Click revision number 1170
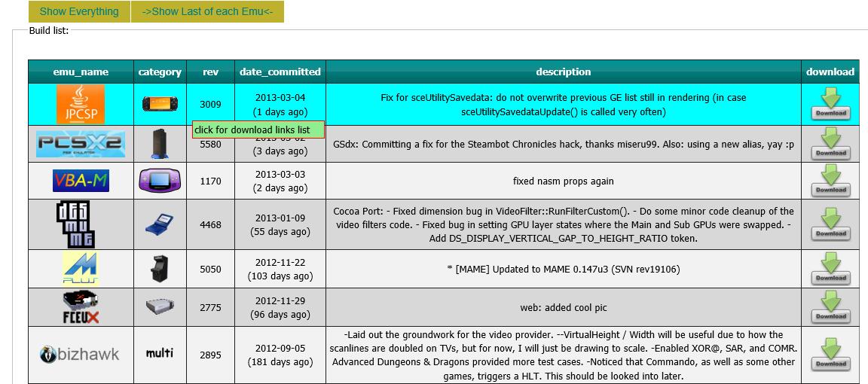Image resolution: width=868 pixels, height=384 pixels. [x=210, y=181]
